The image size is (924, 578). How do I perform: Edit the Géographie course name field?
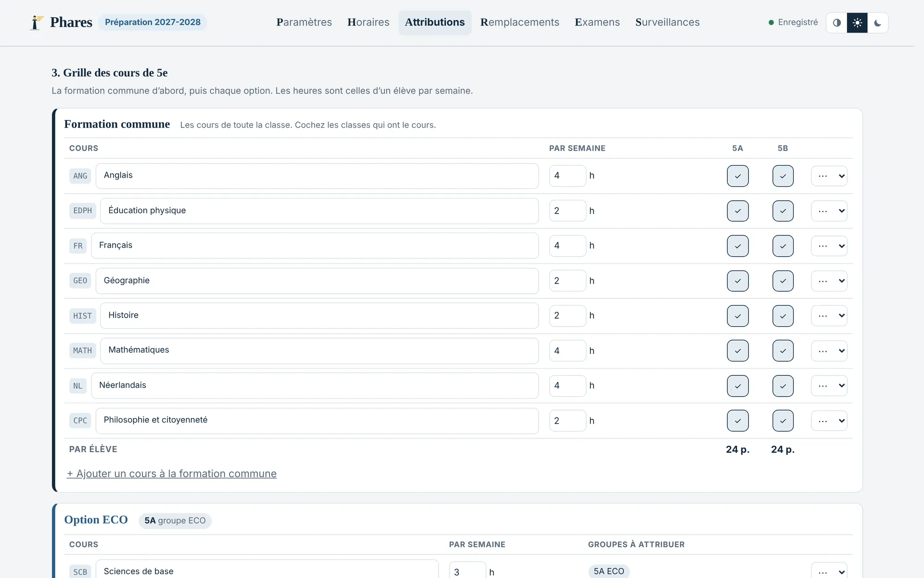point(317,281)
